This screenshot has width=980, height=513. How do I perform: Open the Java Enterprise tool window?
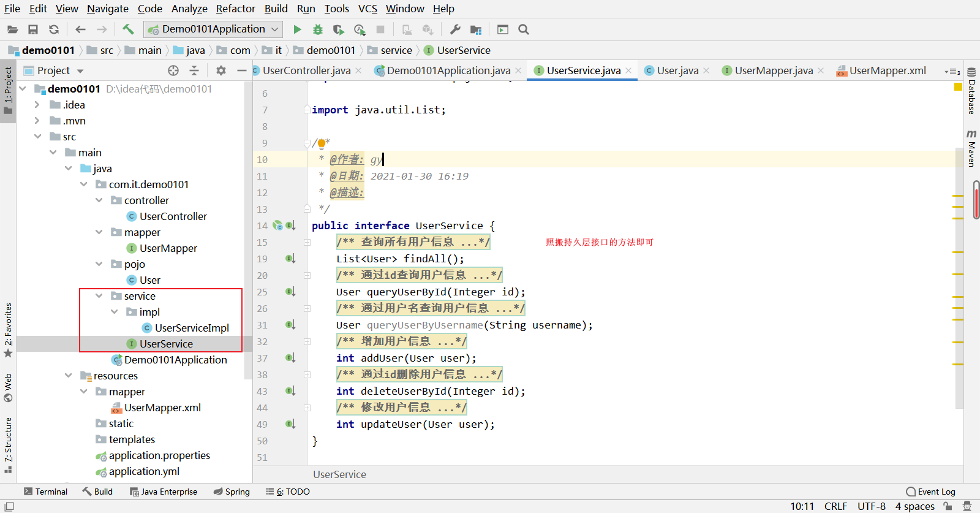(164, 492)
